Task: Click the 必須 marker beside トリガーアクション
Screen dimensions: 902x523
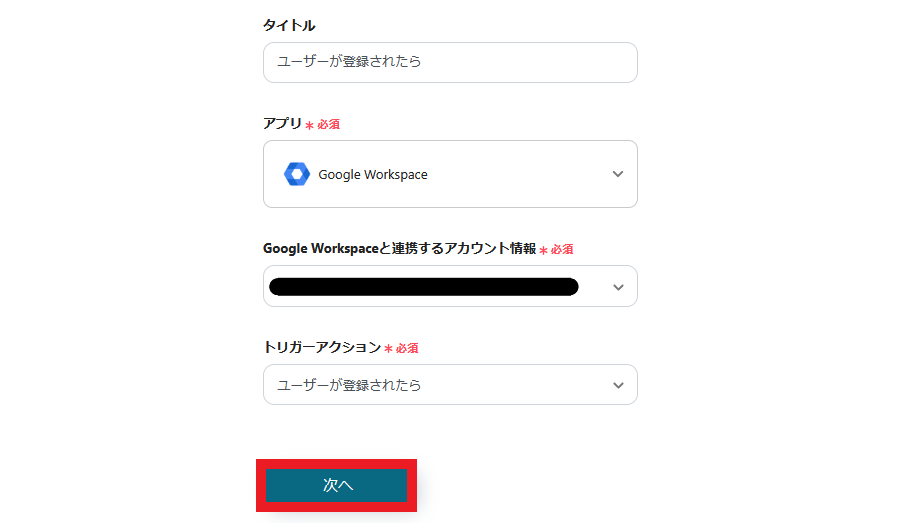Action: coord(407,348)
